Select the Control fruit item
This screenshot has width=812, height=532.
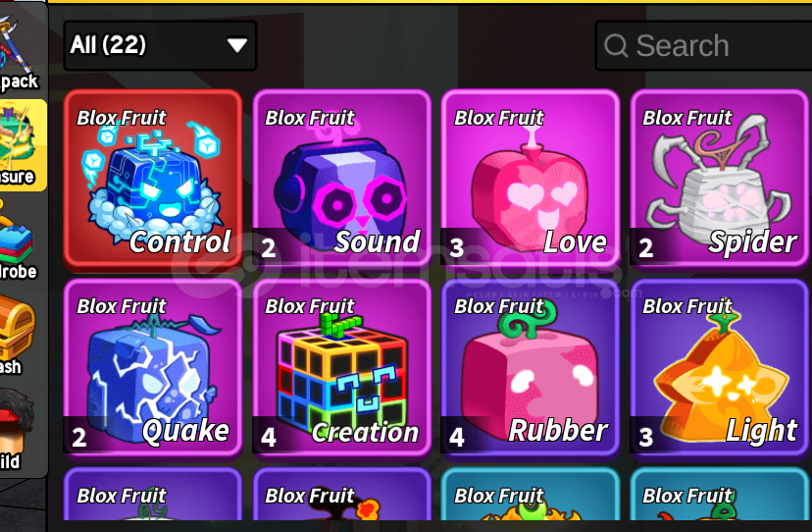pyautogui.click(x=153, y=179)
